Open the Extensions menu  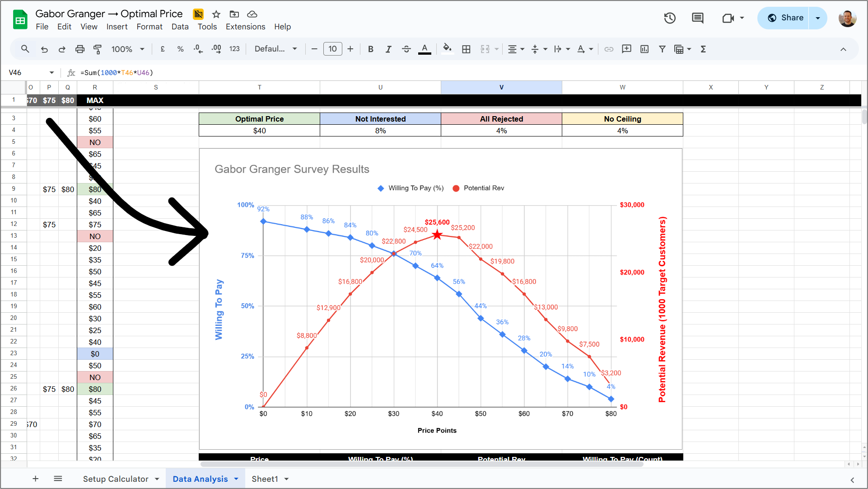[245, 27]
